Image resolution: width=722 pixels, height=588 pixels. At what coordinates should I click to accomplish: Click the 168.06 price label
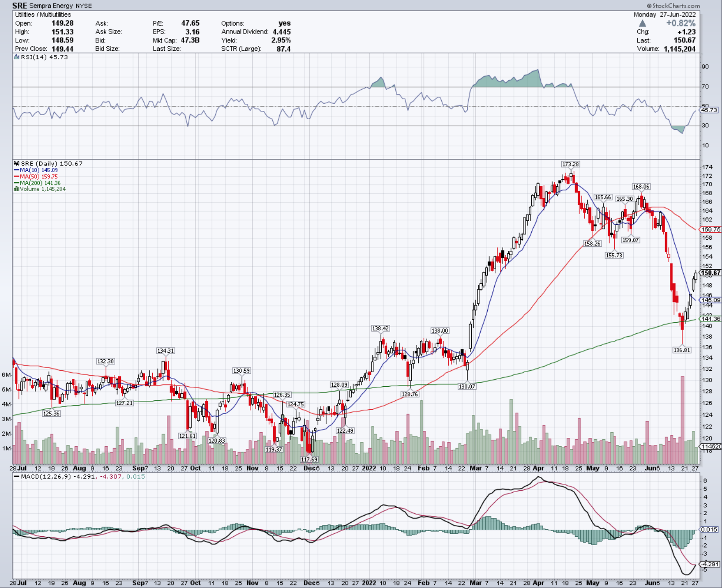[x=641, y=187]
